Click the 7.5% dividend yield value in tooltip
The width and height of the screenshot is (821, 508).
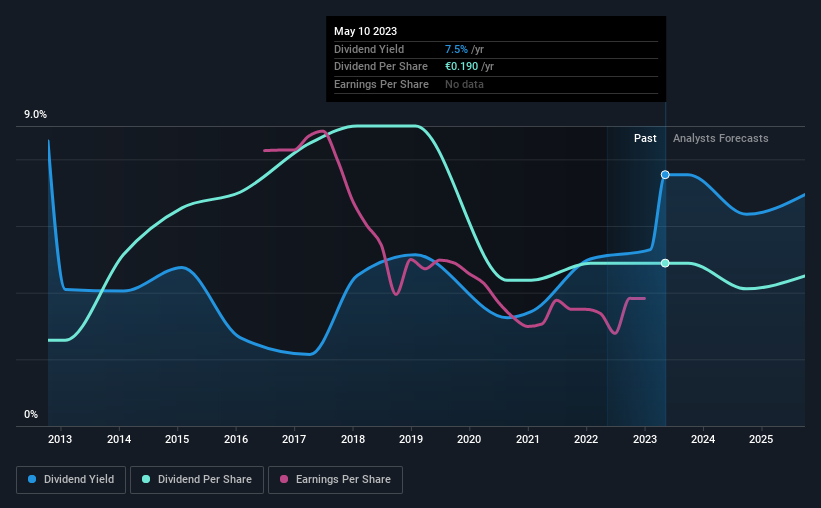[x=456, y=49]
